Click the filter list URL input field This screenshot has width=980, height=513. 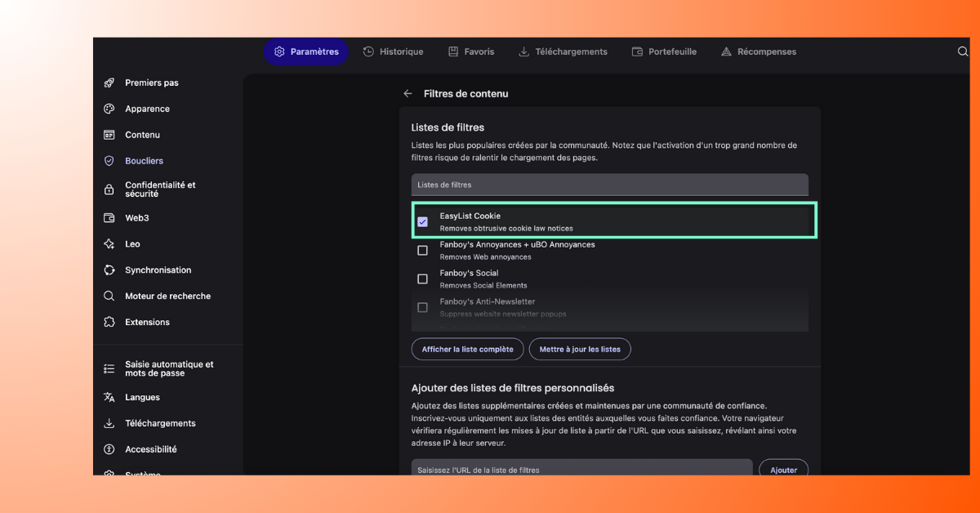point(581,469)
